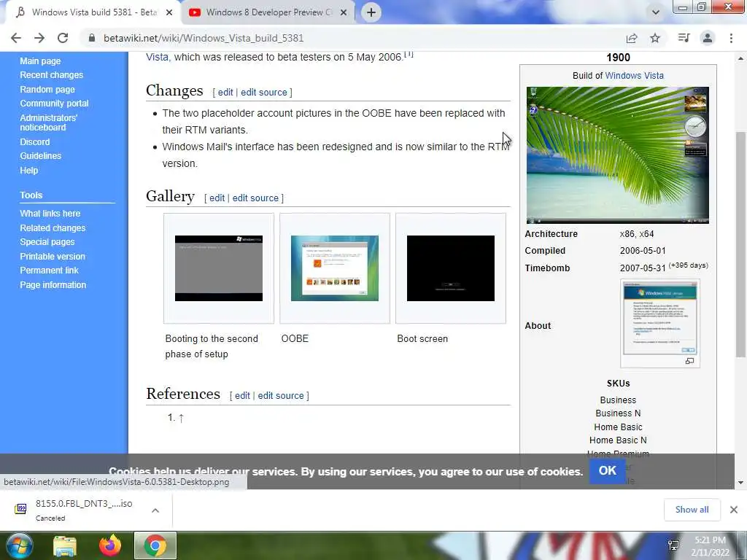Image resolution: width=747 pixels, height=560 pixels.
Task: Close the downloads bar
Action: click(x=734, y=510)
